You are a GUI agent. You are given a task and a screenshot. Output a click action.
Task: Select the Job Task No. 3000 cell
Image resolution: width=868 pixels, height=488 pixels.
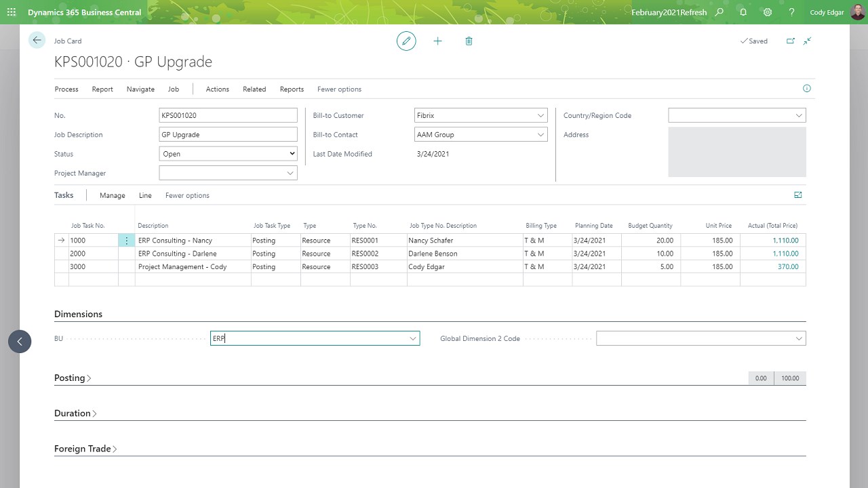94,267
